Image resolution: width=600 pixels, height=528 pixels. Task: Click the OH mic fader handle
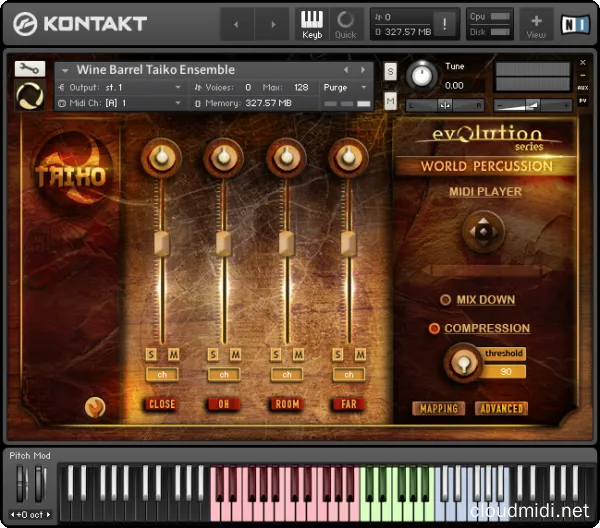223,244
